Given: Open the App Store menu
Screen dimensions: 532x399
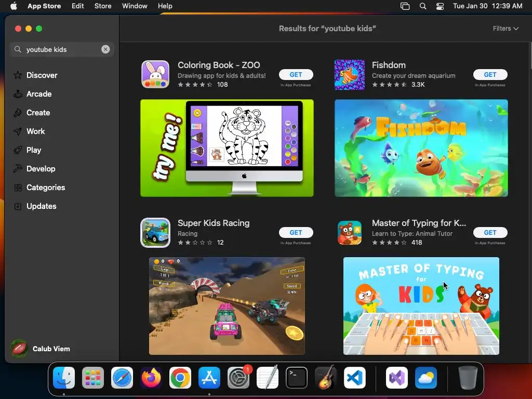Looking at the screenshot, I should (x=44, y=6).
